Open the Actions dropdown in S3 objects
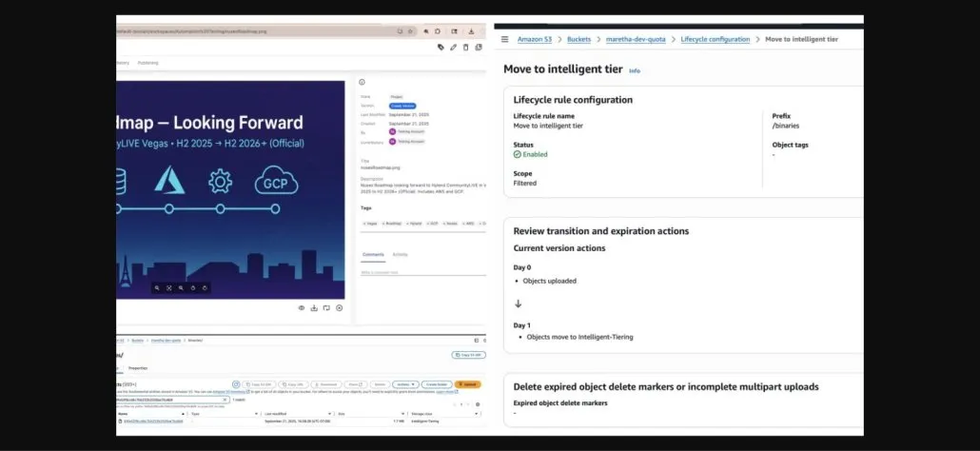This screenshot has height=451, width=980. [x=405, y=384]
